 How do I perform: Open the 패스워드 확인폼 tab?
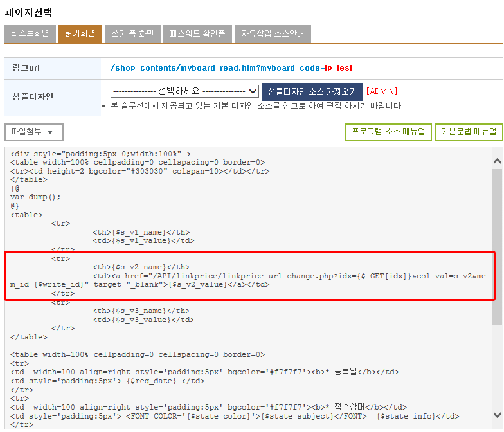tap(197, 33)
